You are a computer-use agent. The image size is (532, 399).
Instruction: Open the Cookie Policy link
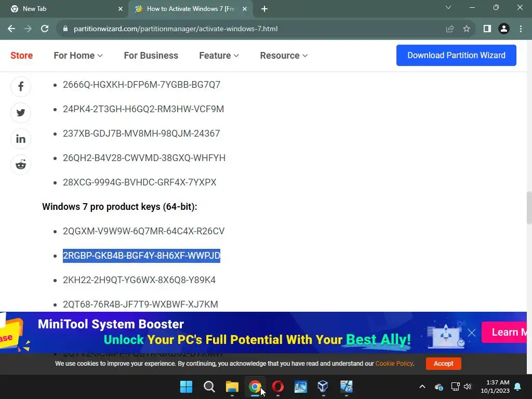coord(394,363)
